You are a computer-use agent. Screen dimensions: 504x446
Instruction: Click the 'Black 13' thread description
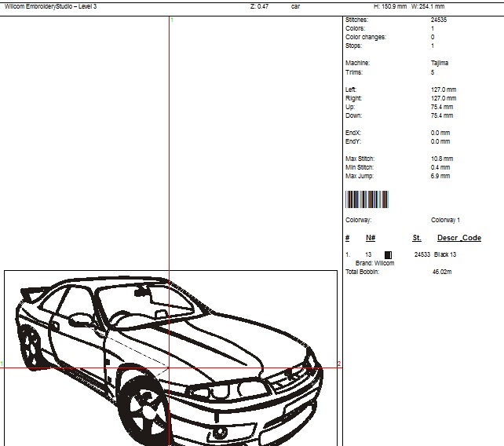click(x=445, y=254)
